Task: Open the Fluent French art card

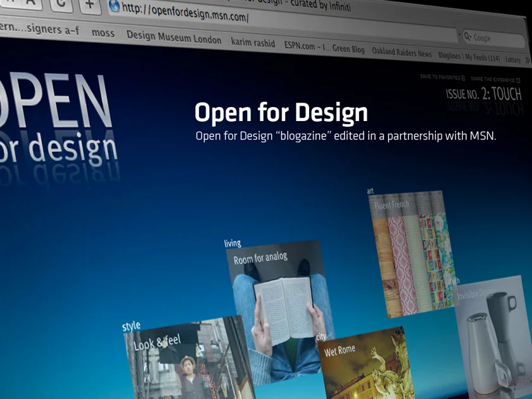Action: click(x=412, y=254)
